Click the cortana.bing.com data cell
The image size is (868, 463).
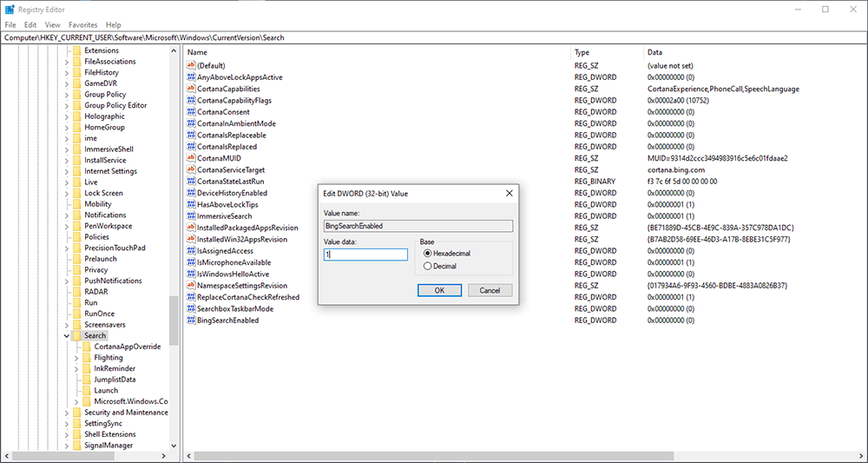676,170
